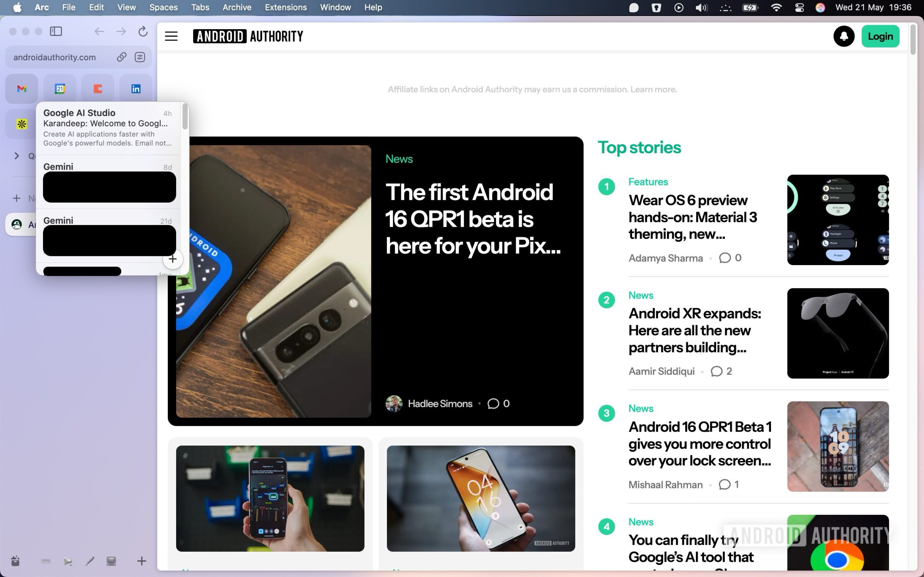Viewport: 924px width, 577px height.
Task: Open Wear OS 6 preview story
Action: coord(693,217)
